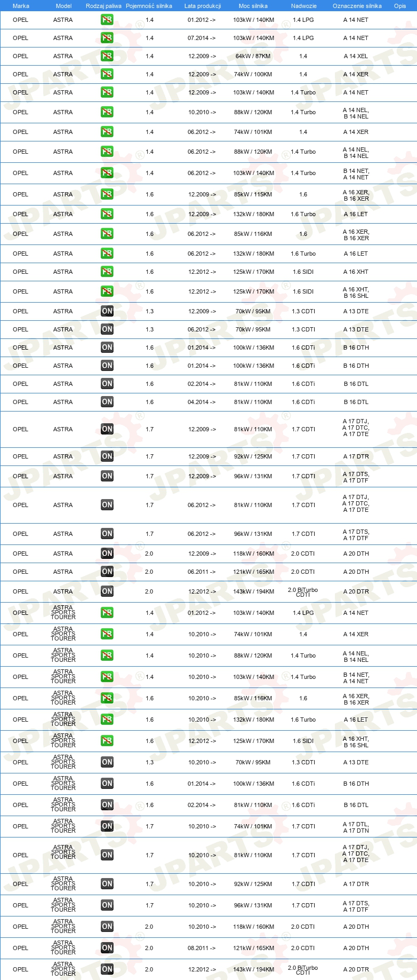417x980 pixels.
Task: Click the 06.2011 -> production date
Action: (x=202, y=572)
